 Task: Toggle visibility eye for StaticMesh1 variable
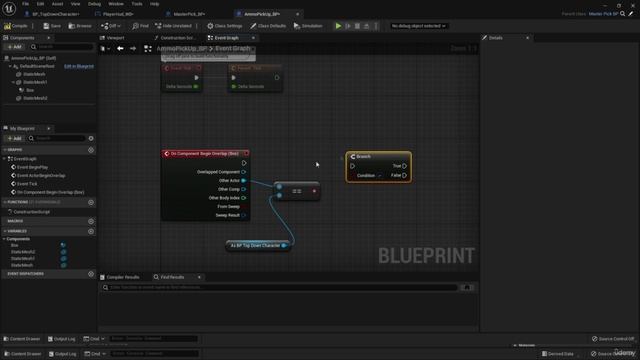(63, 258)
